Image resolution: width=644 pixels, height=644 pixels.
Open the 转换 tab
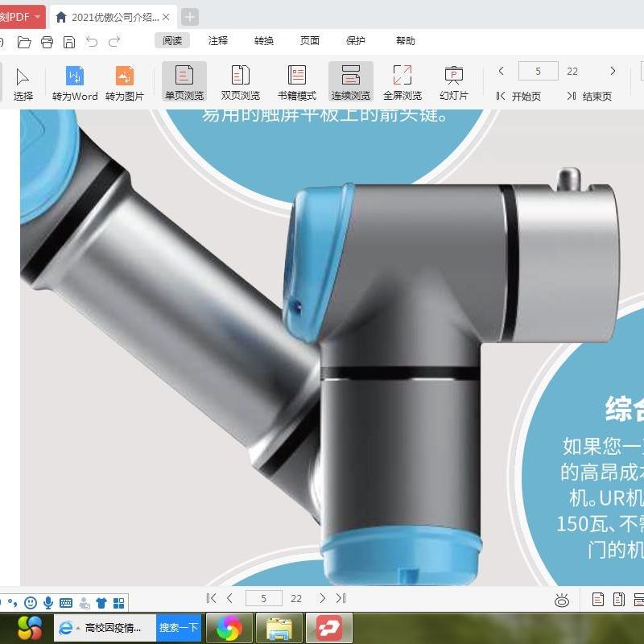coord(264,41)
